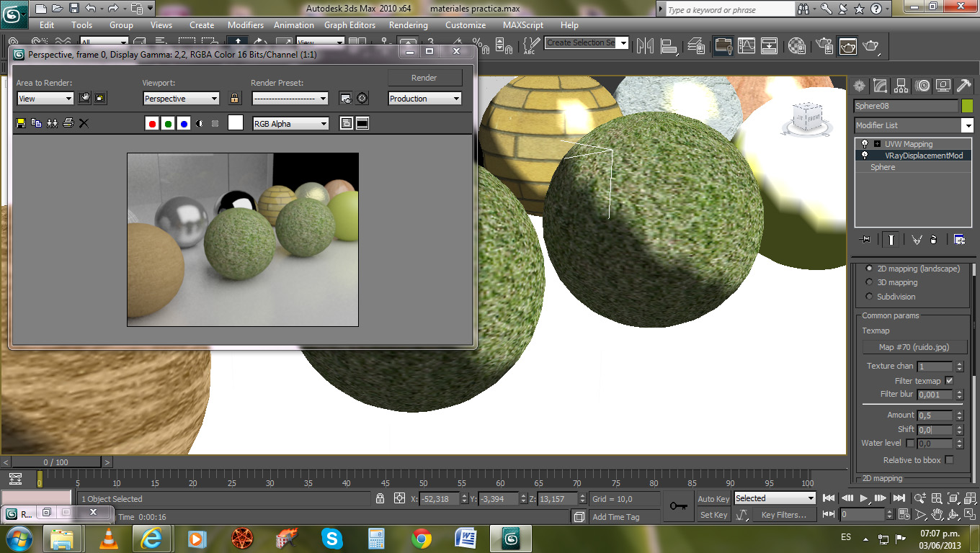Open the Curve Editor from the toolbar

tap(747, 46)
